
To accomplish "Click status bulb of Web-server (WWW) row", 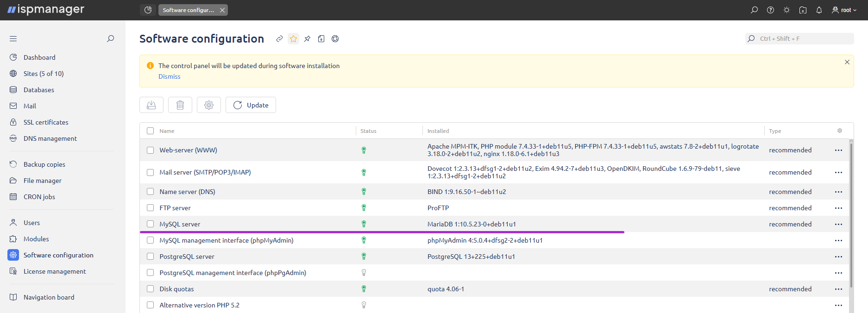I will [364, 150].
